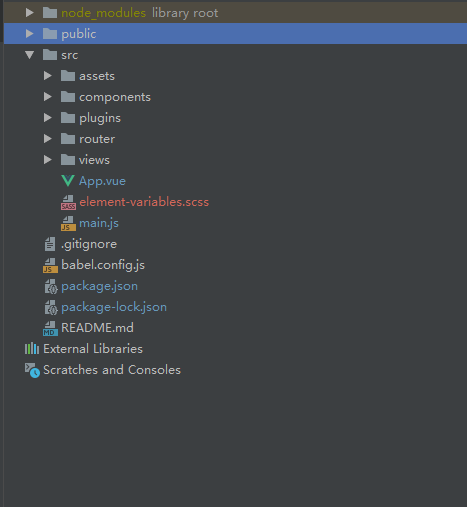Click the components folder icon
This screenshot has height=507, width=467.
pos(68,97)
